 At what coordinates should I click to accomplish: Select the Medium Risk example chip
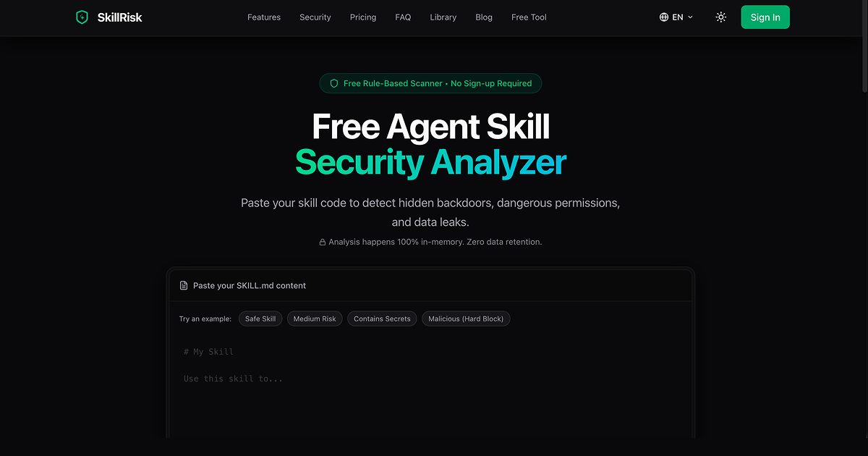315,318
